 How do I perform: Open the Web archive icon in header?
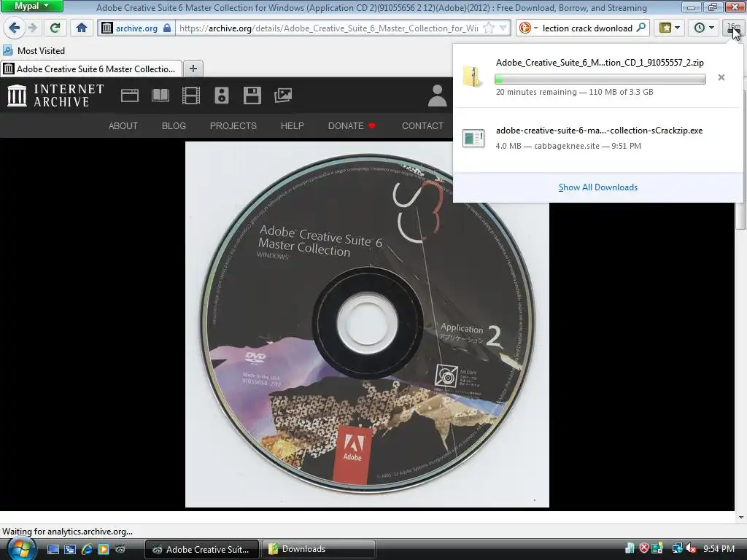point(130,96)
